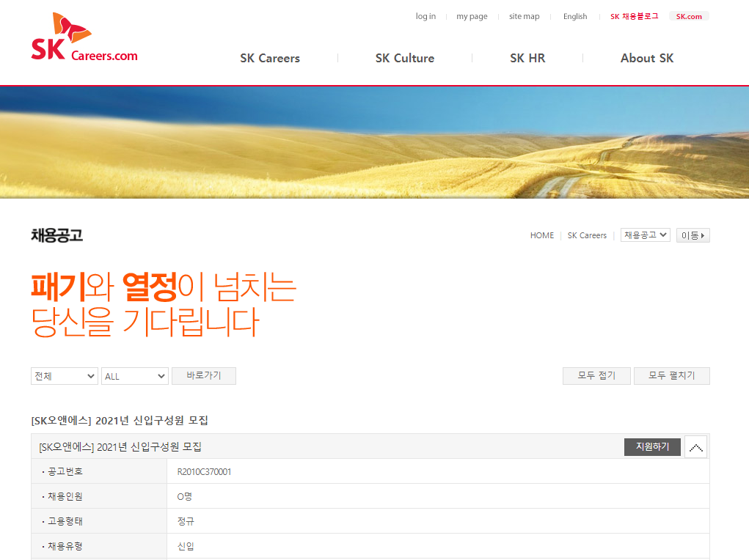The height and width of the screenshot is (560, 749).
Task: Click the 채용인원 row label
Action: [65, 496]
